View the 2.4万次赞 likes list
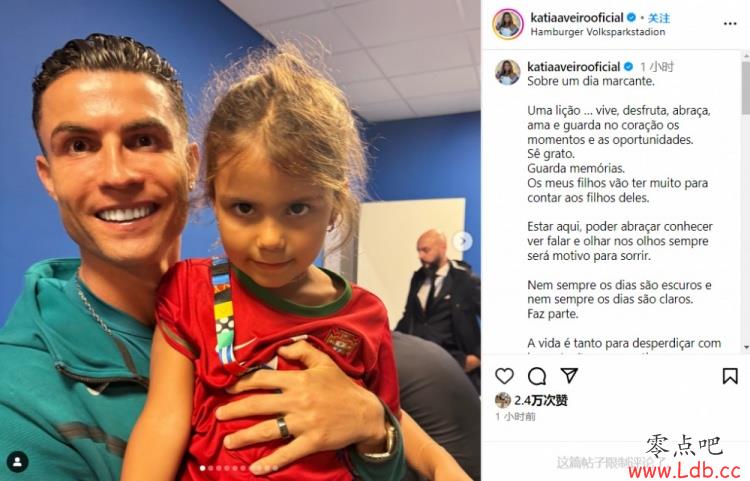The width and height of the screenshot is (750, 481). pos(541,400)
